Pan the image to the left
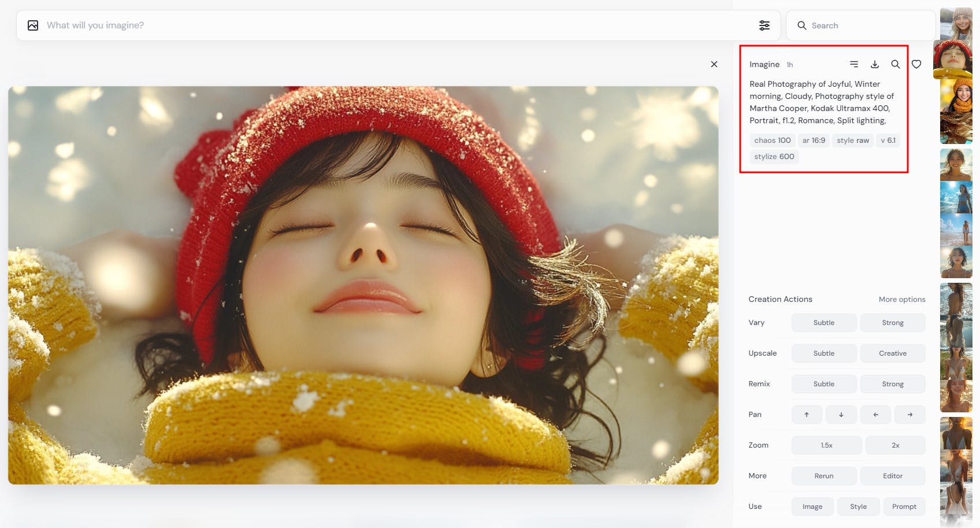Viewport: 980px width, 528px height. pos(875,415)
